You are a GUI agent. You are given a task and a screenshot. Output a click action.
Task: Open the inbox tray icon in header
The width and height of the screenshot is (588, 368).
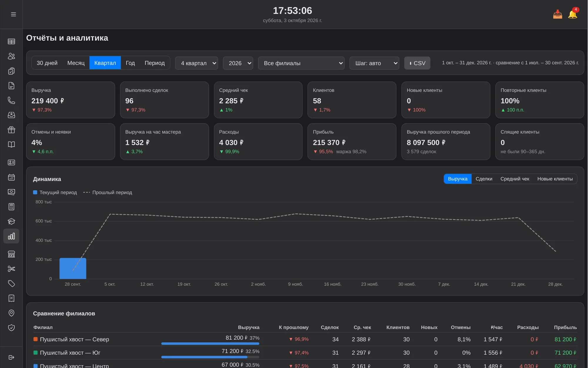pyautogui.click(x=557, y=14)
